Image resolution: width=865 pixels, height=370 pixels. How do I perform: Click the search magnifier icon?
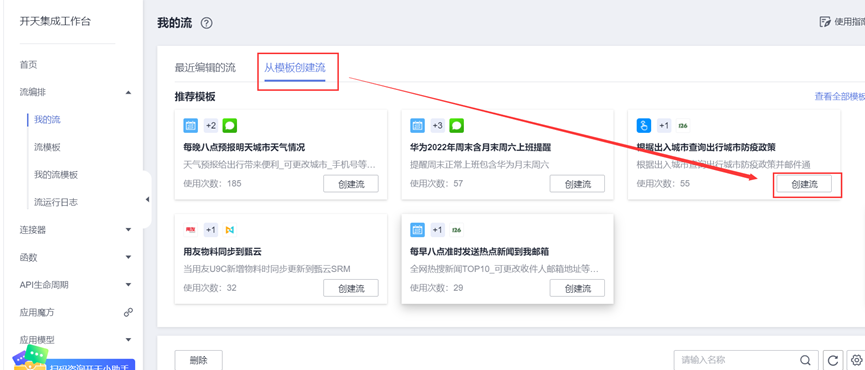805,360
